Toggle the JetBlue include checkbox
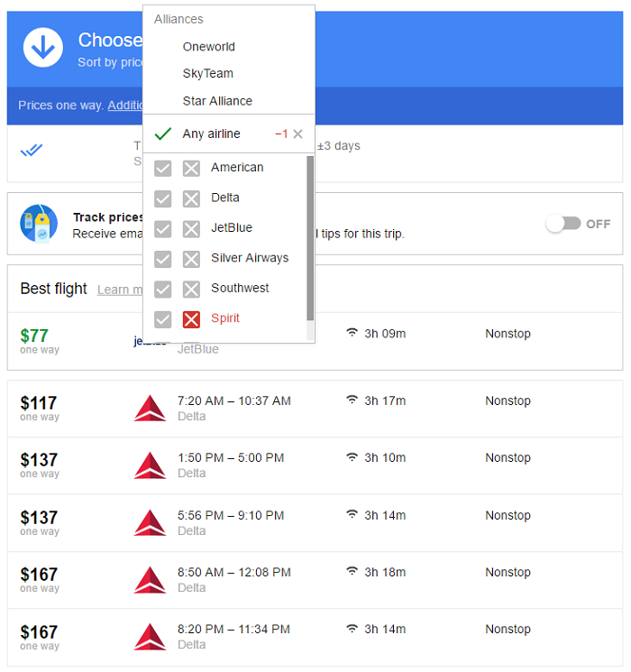The height and width of the screenshot is (672, 631). (163, 229)
